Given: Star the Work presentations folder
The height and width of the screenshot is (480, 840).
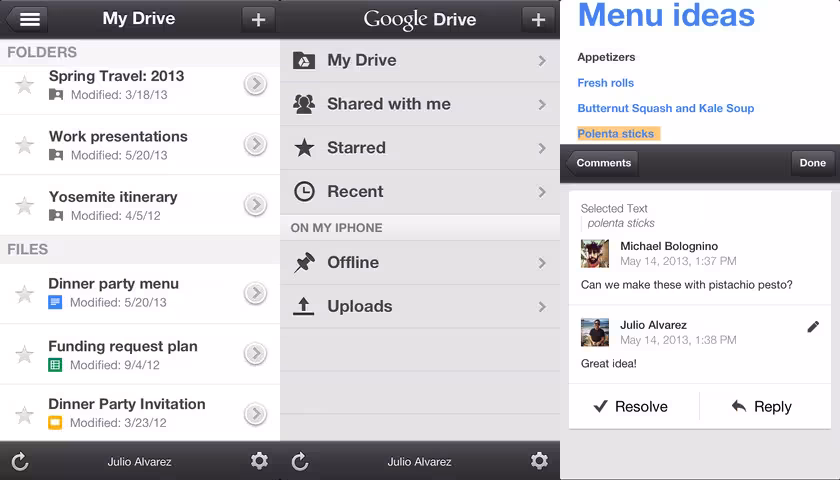Looking at the screenshot, I should coord(24,145).
